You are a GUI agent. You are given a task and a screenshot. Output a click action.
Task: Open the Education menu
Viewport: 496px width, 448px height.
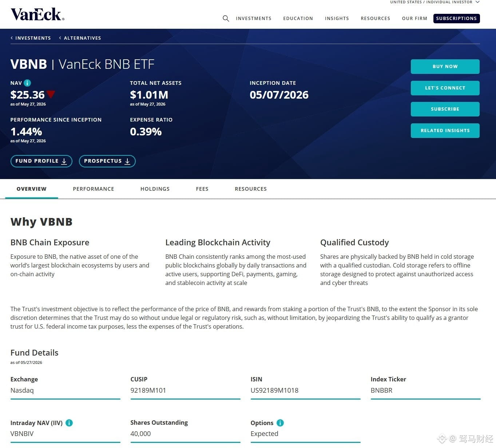click(x=298, y=19)
